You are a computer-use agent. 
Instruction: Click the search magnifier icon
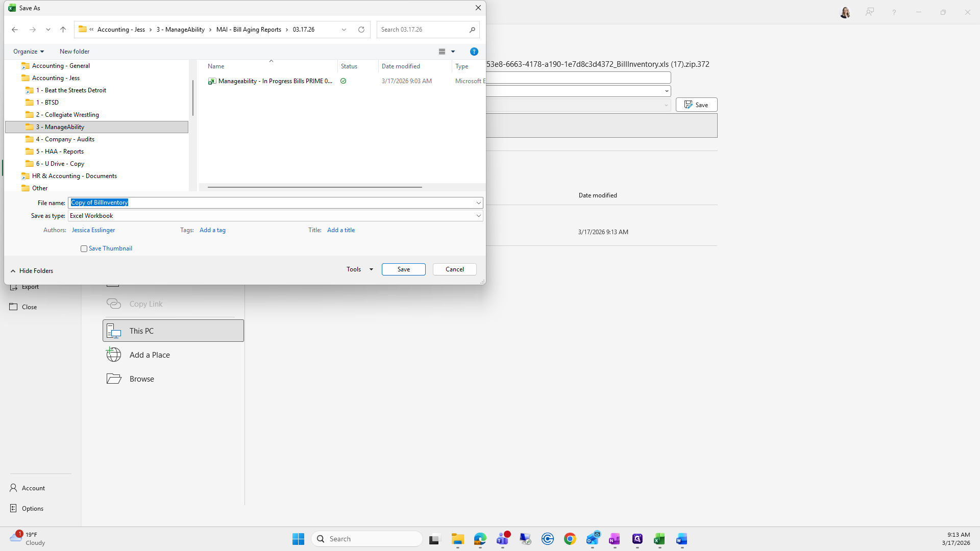coord(472,30)
